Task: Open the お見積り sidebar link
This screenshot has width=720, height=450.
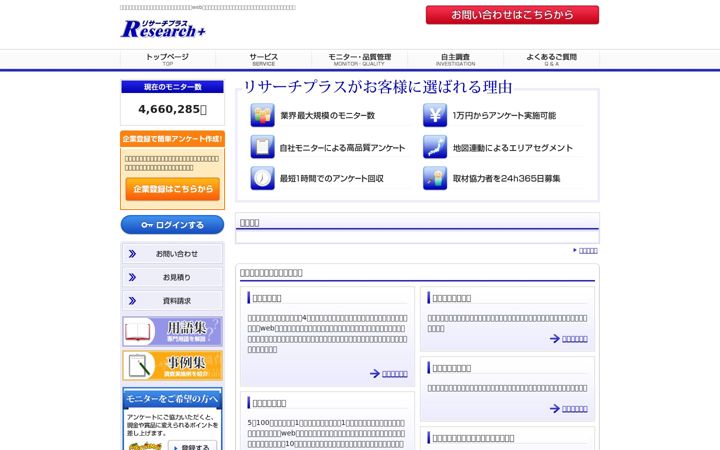Action: 172,277
